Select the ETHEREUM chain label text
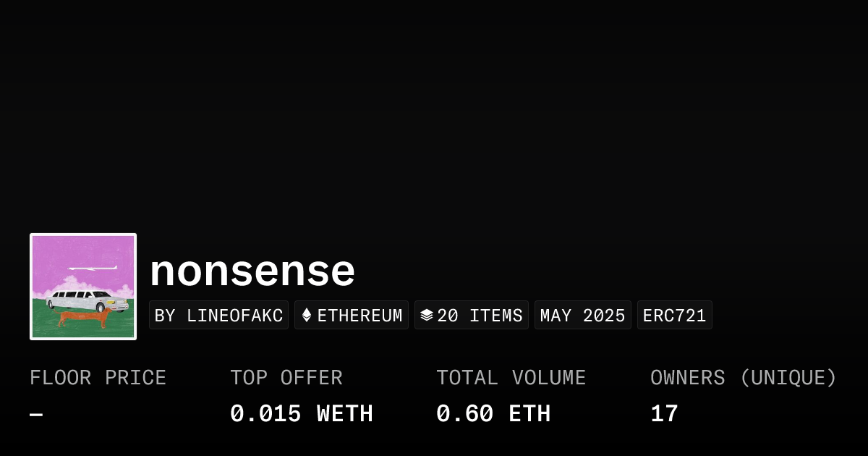This screenshot has height=456, width=868. (359, 316)
